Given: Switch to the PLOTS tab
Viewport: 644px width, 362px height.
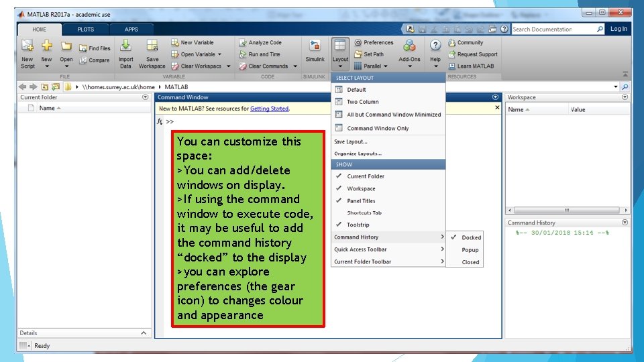Looking at the screenshot, I should [x=85, y=29].
